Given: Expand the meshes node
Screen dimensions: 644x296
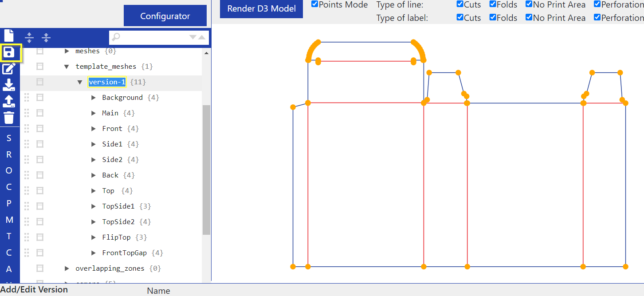Looking at the screenshot, I should coord(67,51).
